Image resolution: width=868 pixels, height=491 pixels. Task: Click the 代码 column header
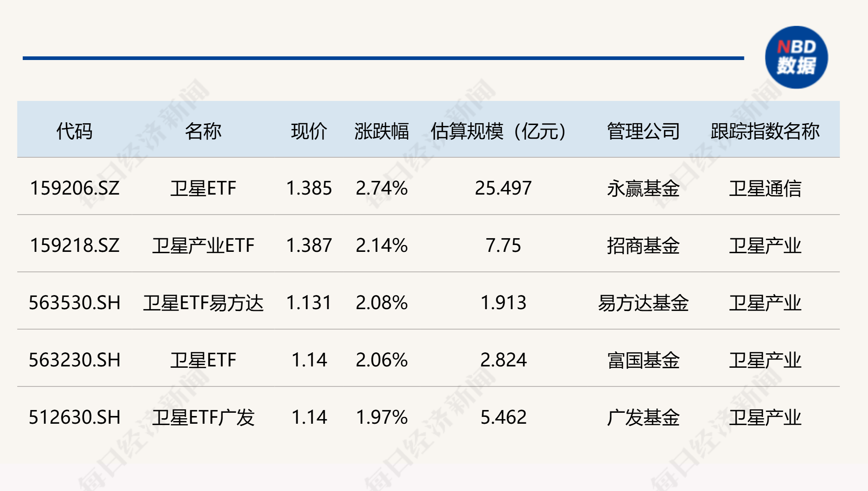(x=74, y=131)
